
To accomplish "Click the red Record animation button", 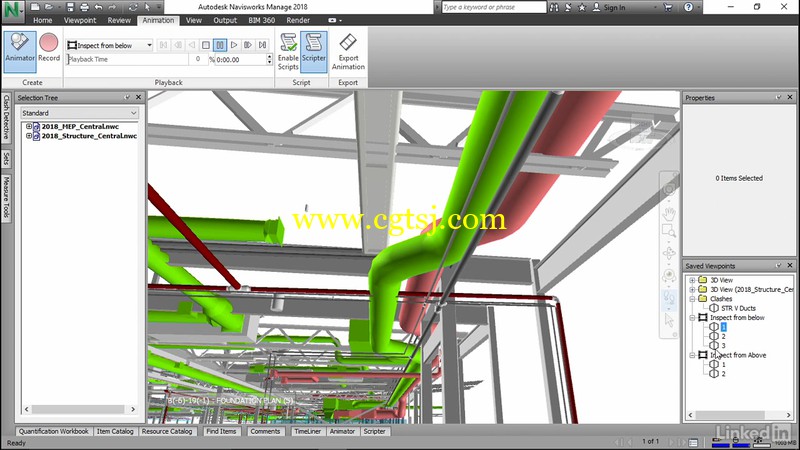I will click(49, 48).
